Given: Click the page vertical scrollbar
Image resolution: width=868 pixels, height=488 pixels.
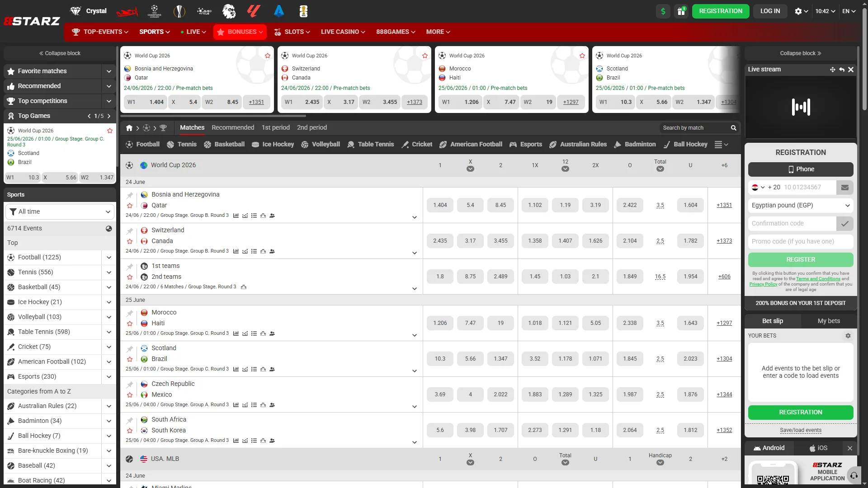Looking at the screenshot, I should [x=864, y=59].
